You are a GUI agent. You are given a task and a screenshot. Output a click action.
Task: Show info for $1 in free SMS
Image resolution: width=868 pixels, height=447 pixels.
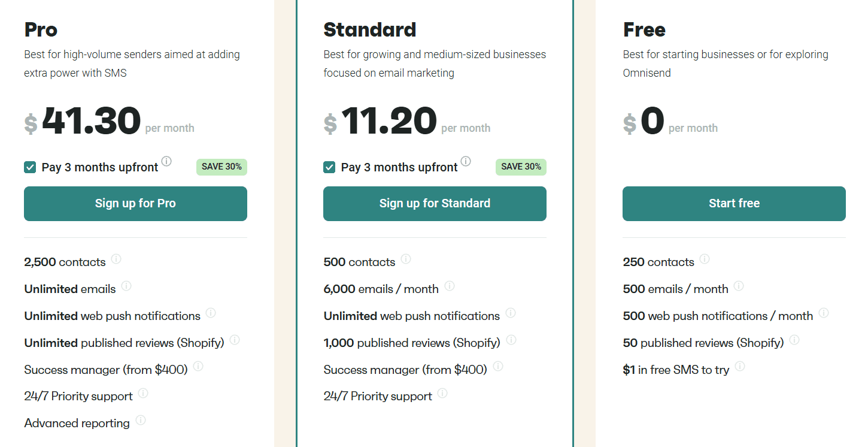(740, 366)
